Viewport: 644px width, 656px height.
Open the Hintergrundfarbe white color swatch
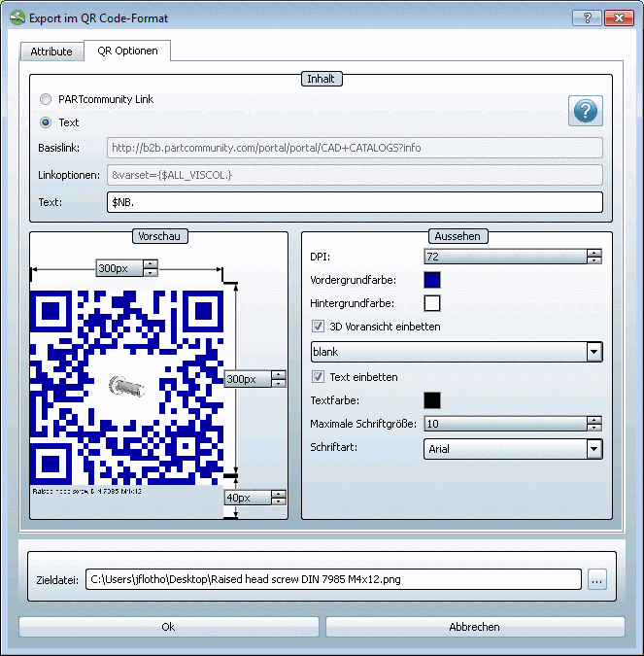click(x=432, y=303)
